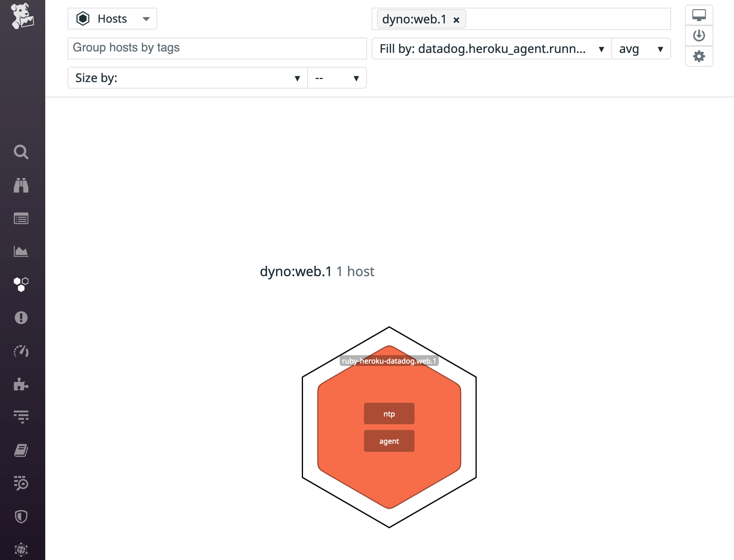Viewport: 734px width, 560px height.
Task: Enter fullscreen using the monitor icon
Action: coord(699,15)
